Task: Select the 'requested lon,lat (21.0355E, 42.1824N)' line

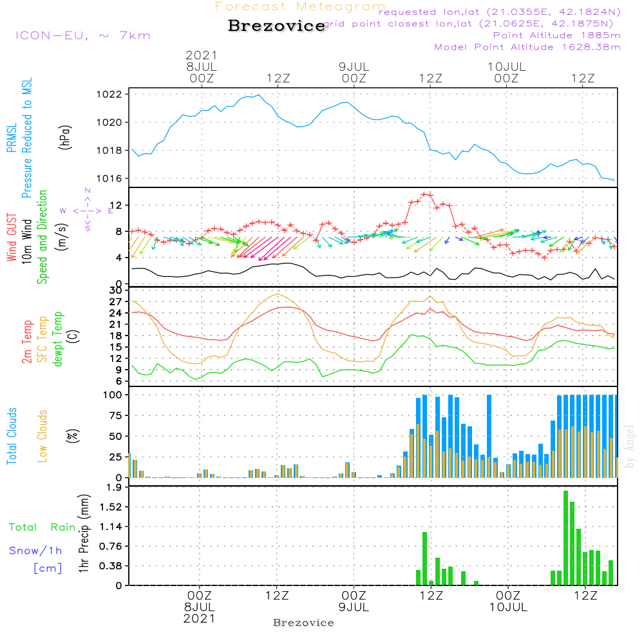Action: [x=500, y=12]
